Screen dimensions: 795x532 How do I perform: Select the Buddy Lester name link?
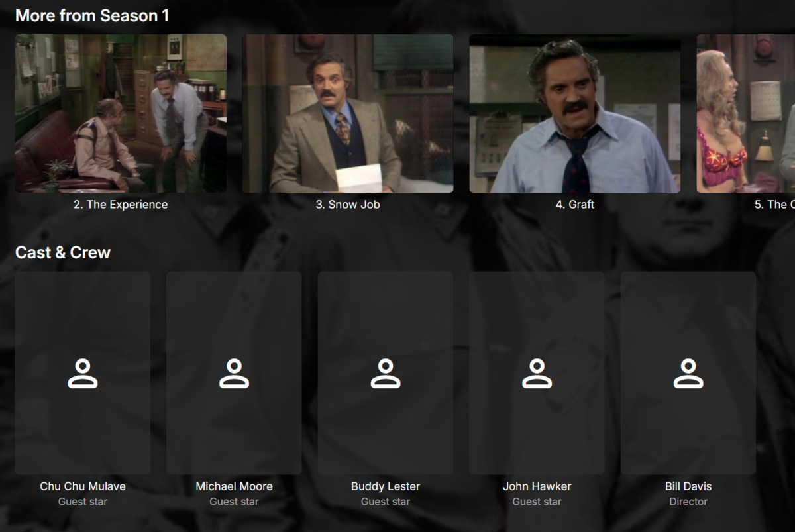click(386, 486)
